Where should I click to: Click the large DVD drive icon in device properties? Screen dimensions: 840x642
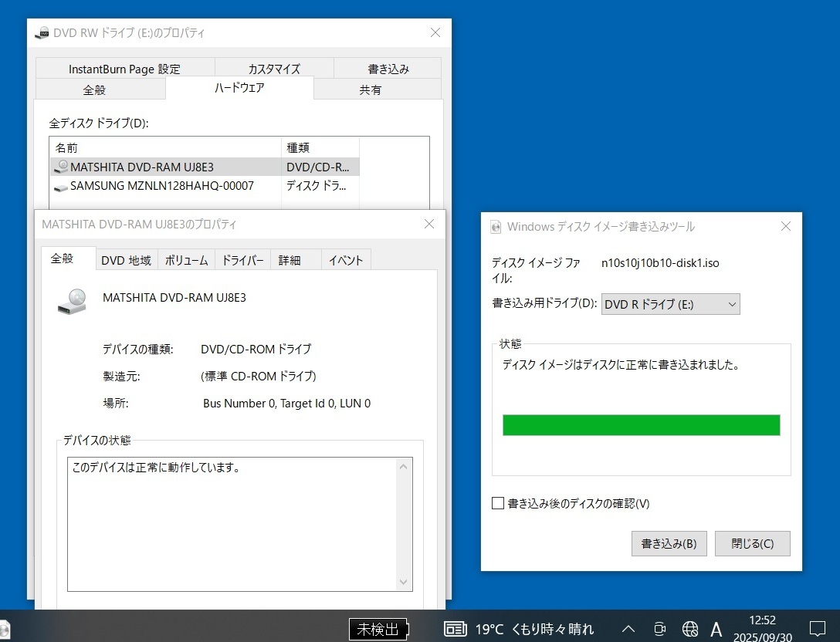coord(73,302)
